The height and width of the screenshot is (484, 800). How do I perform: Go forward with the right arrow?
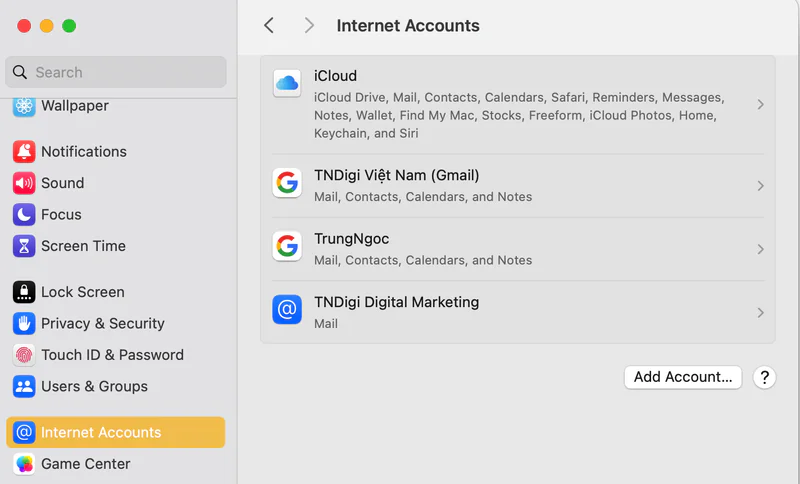click(x=309, y=25)
